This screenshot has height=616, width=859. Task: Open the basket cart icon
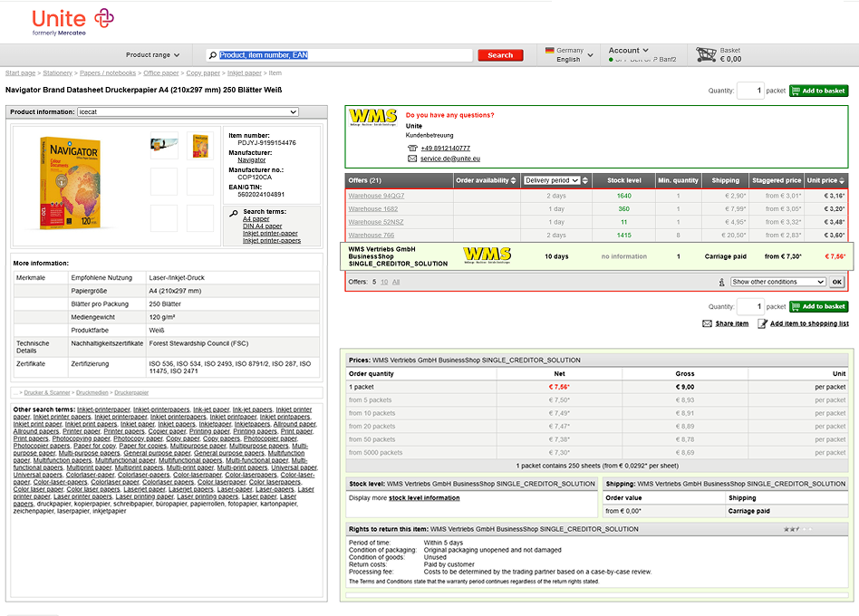pos(706,54)
